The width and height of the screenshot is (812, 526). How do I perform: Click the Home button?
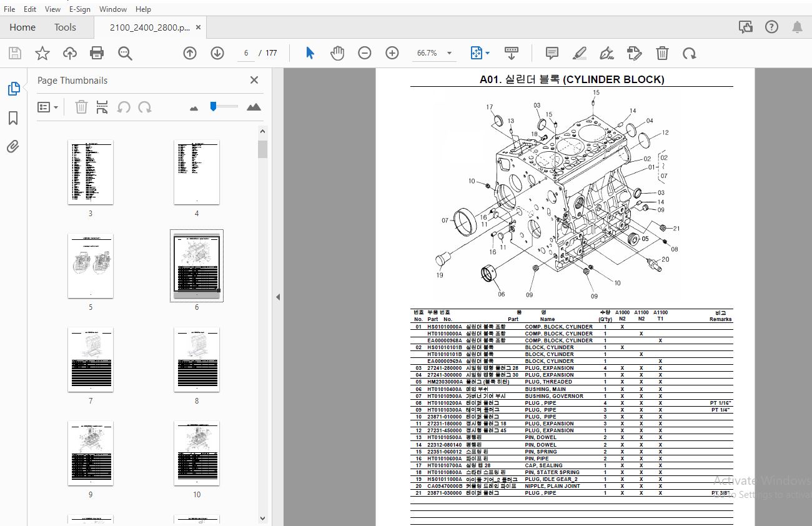point(22,27)
